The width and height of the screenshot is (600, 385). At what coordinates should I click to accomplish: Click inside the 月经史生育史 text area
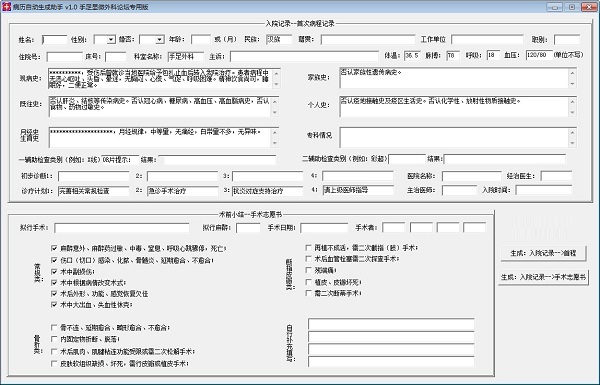click(x=160, y=137)
